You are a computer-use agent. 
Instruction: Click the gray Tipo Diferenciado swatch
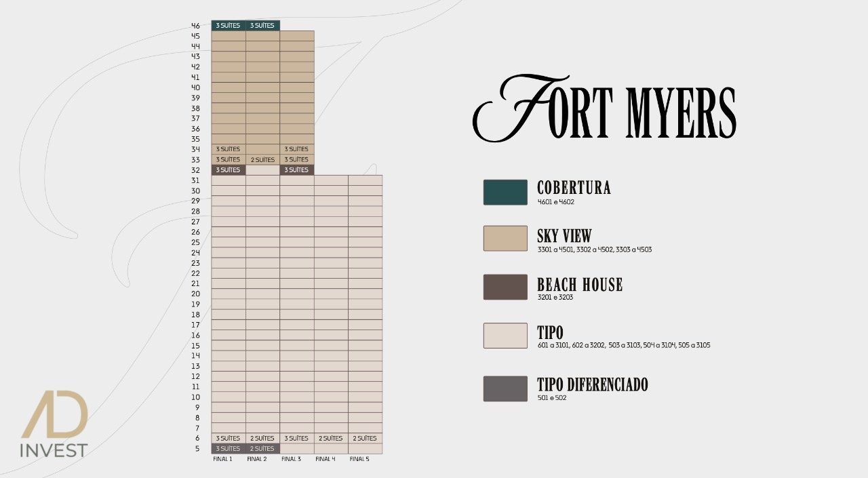click(x=505, y=389)
